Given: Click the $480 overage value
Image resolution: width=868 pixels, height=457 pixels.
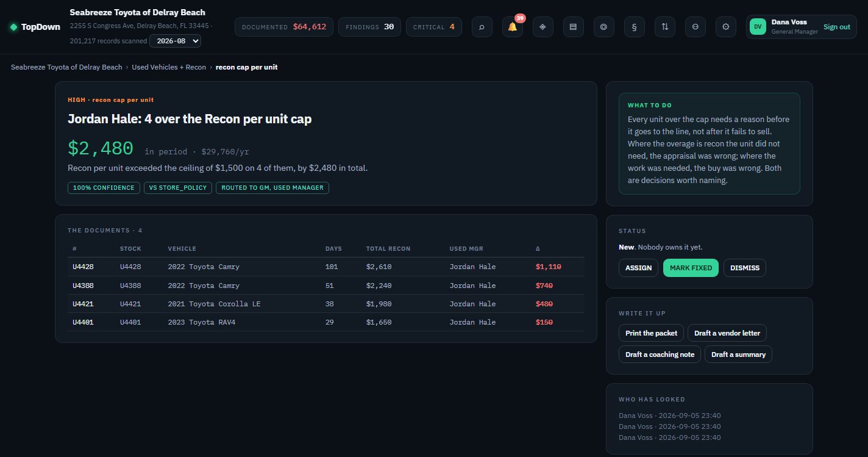Looking at the screenshot, I should click(x=544, y=304).
